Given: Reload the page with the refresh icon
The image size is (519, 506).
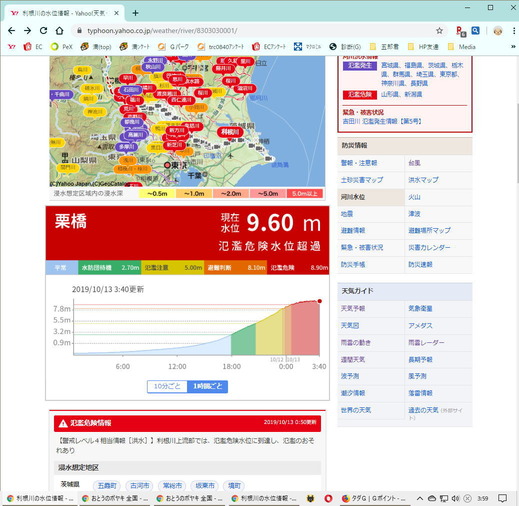Looking at the screenshot, I should [x=43, y=31].
